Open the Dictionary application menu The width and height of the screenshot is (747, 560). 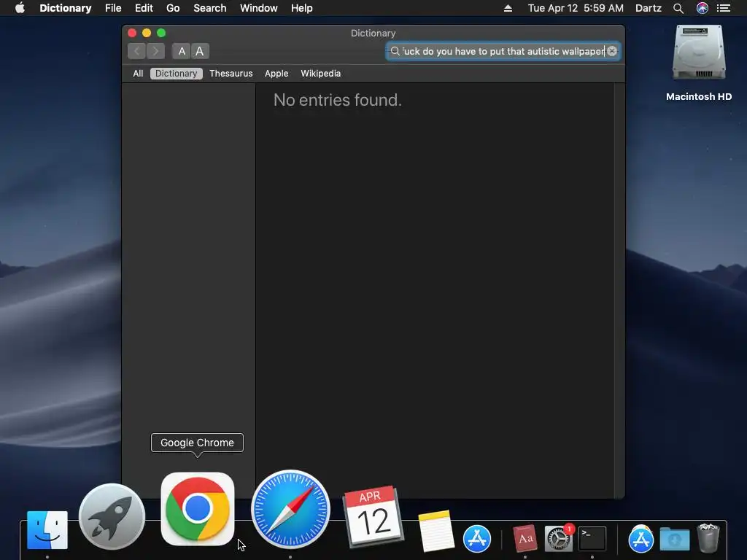pos(65,8)
